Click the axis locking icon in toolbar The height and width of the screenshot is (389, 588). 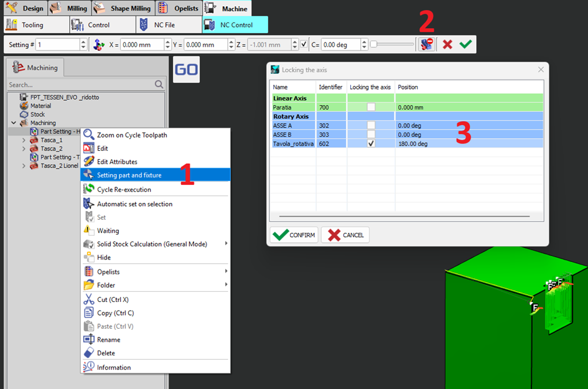coord(426,44)
